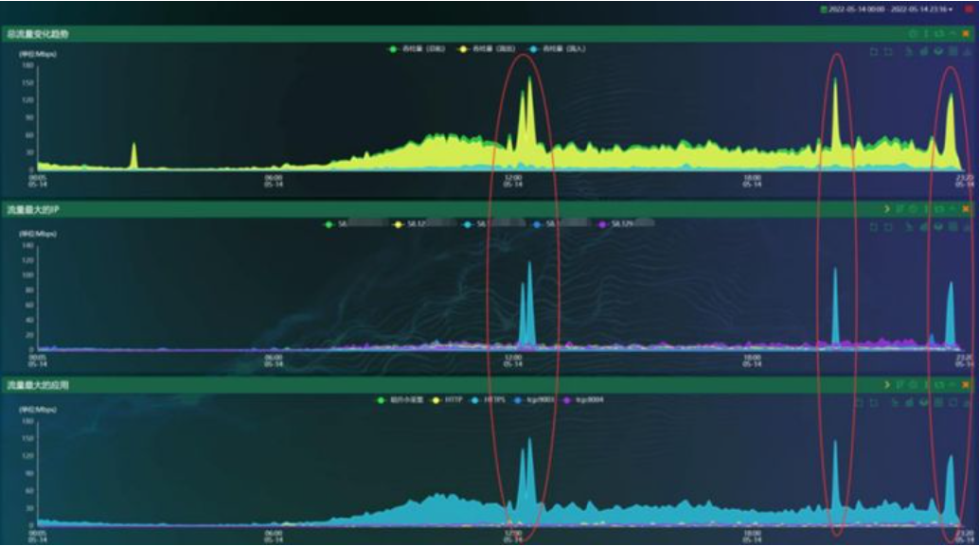Open the date range dropdown 2022-05-14
The height and width of the screenshot is (546, 980).
point(891,9)
